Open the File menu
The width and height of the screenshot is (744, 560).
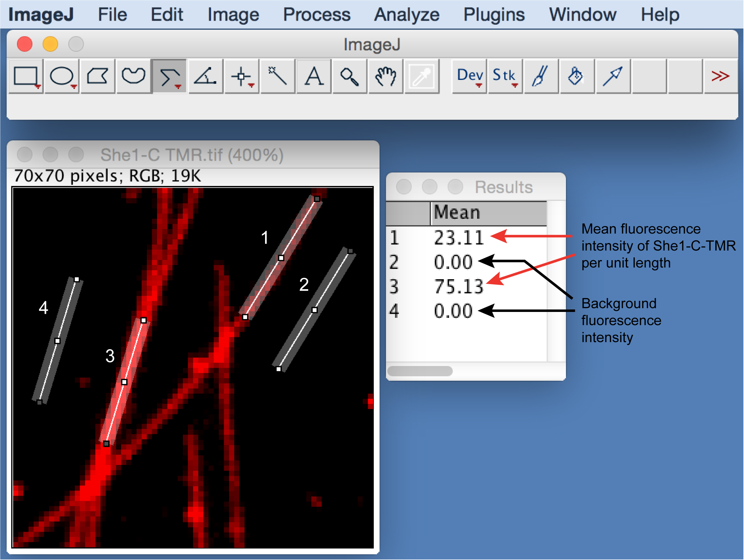pos(112,15)
